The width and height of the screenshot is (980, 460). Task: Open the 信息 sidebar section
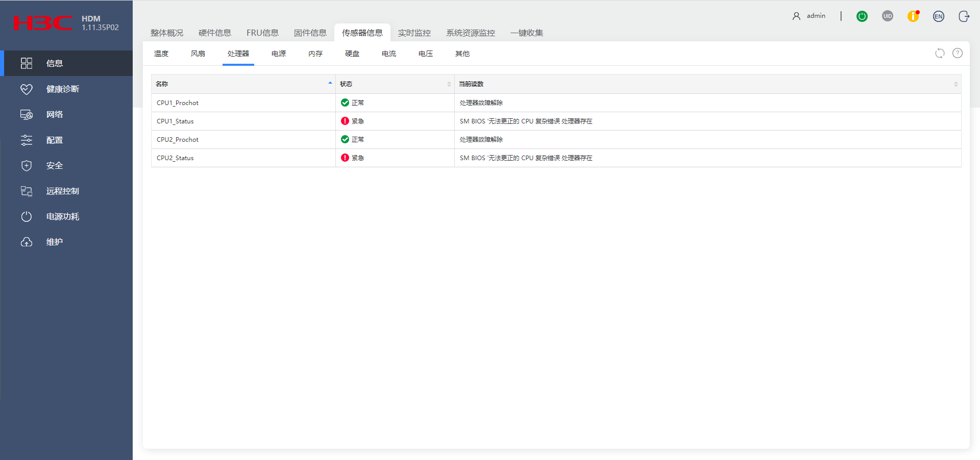tap(66, 63)
